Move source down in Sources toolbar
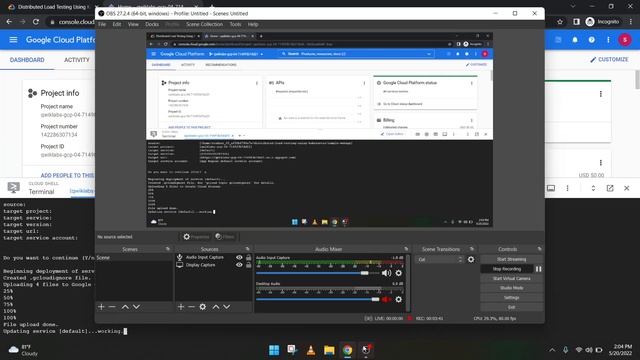The width and height of the screenshot is (640, 360). coord(227,307)
